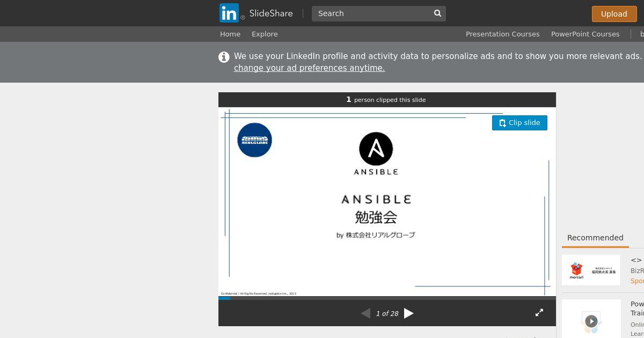Open the recommended course thumbnail with play icon

[x=591, y=319]
